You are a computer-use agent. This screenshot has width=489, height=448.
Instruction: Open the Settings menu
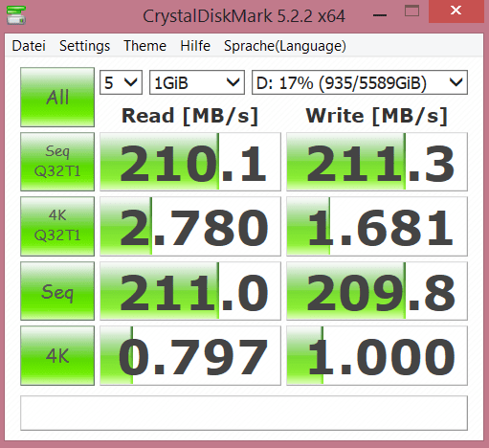(84, 46)
